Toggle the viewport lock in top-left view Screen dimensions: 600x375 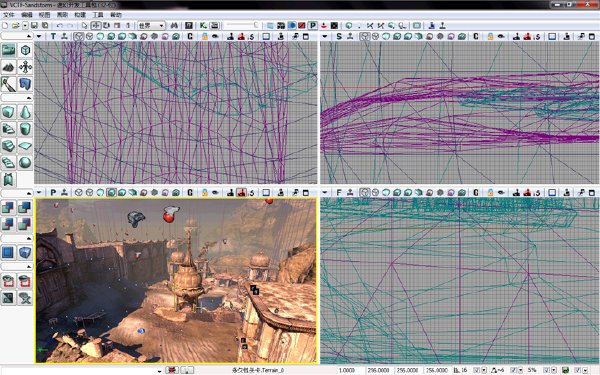point(205,36)
